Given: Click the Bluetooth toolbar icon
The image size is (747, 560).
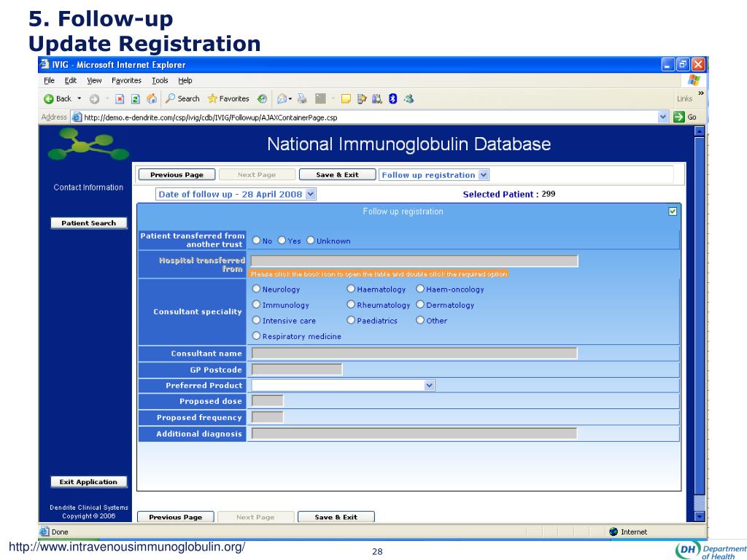Looking at the screenshot, I should [x=392, y=98].
